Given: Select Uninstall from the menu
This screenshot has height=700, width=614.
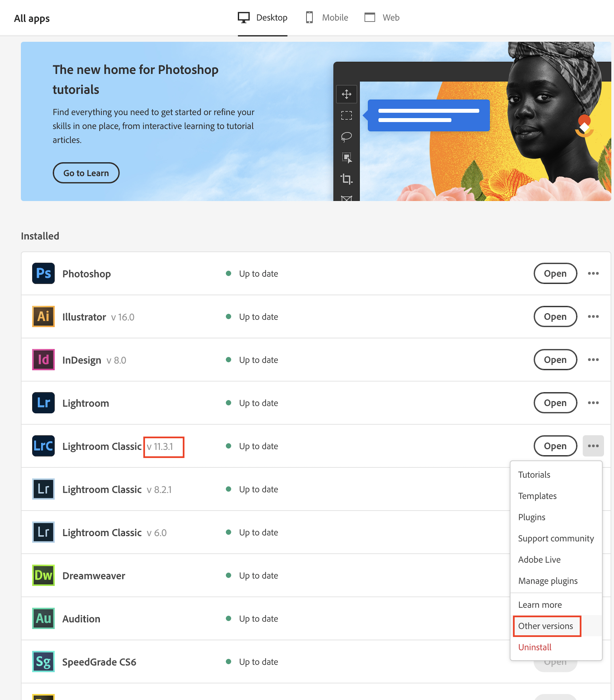Looking at the screenshot, I should [556, 647].
